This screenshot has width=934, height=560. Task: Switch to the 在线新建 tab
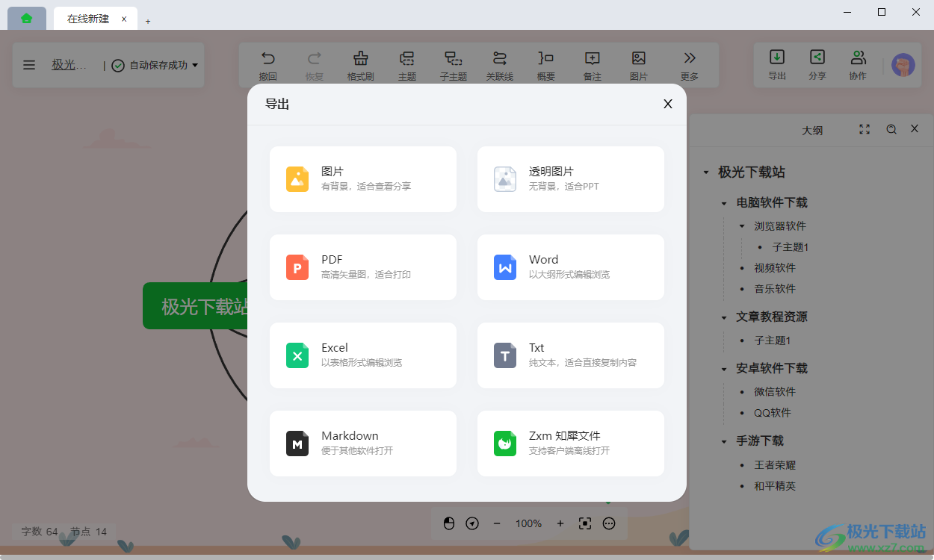pos(88,19)
